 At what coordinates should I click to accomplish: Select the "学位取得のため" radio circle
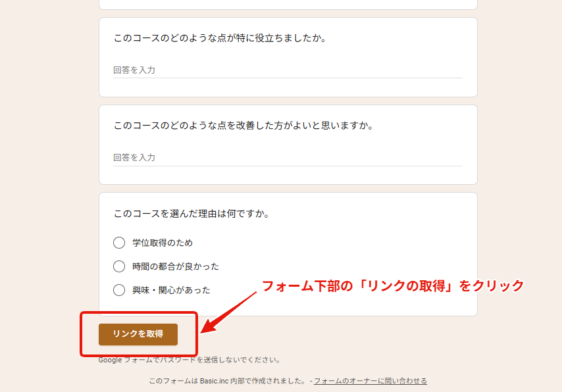pyautogui.click(x=119, y=243)
